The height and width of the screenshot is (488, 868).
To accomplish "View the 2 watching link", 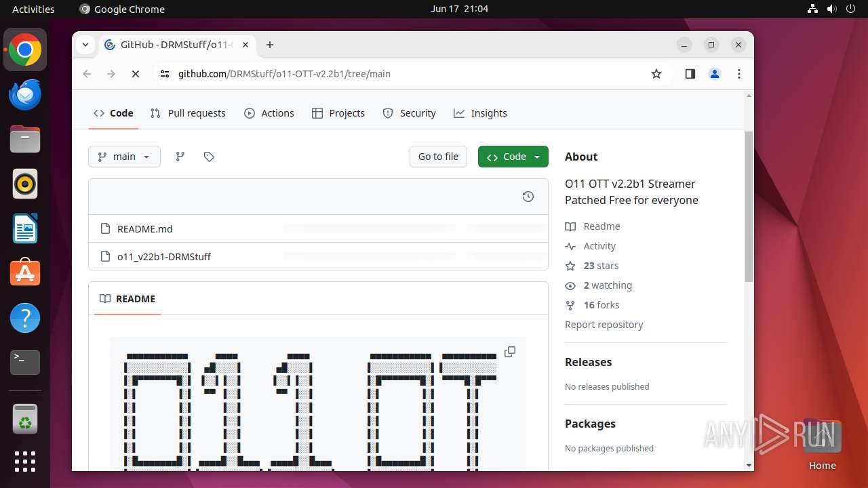I will 599,285.
